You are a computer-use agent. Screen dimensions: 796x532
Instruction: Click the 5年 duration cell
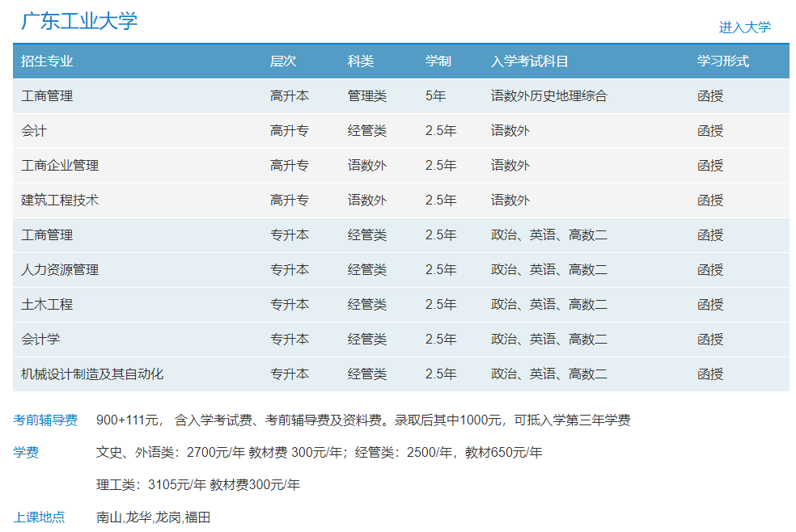(x=435, y=96)
